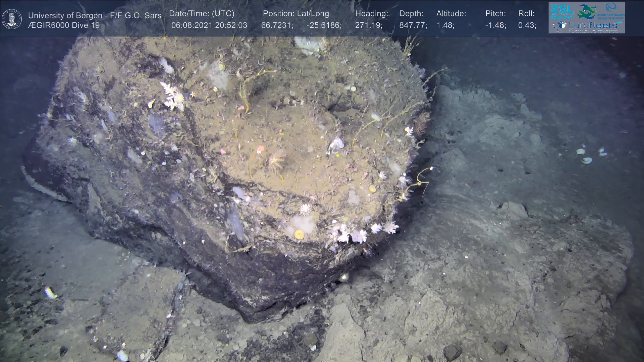
Task: Click the Position: Lat/Long label
Action: pyautogui.click(x=296, y=14)
